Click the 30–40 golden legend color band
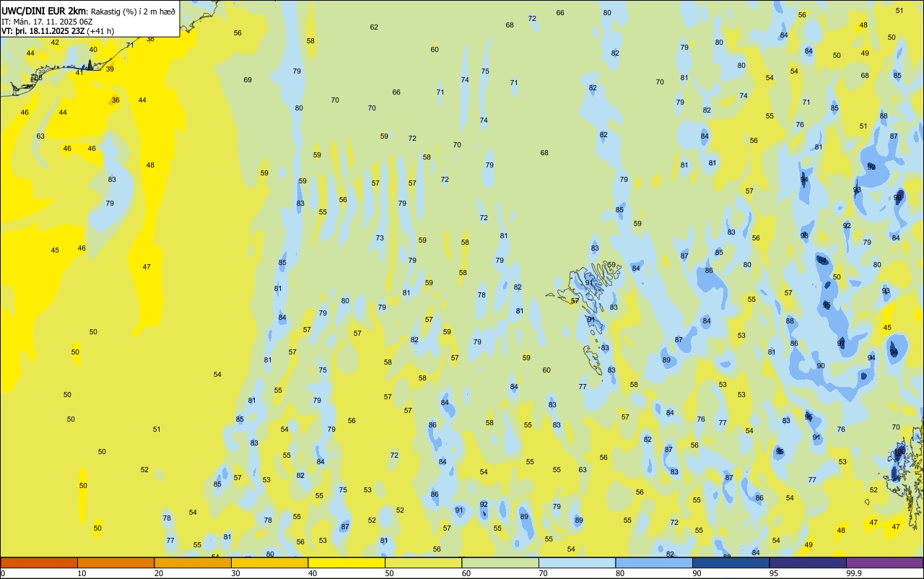This screenshot has height=579, width=924. tap(269, 562)
